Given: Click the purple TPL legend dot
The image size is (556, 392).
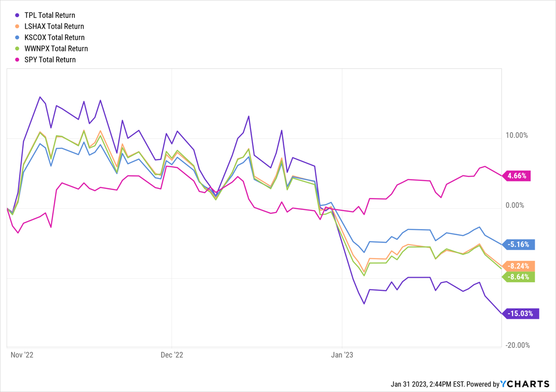Looking at the screenshot, I should (x=17, y=16).
